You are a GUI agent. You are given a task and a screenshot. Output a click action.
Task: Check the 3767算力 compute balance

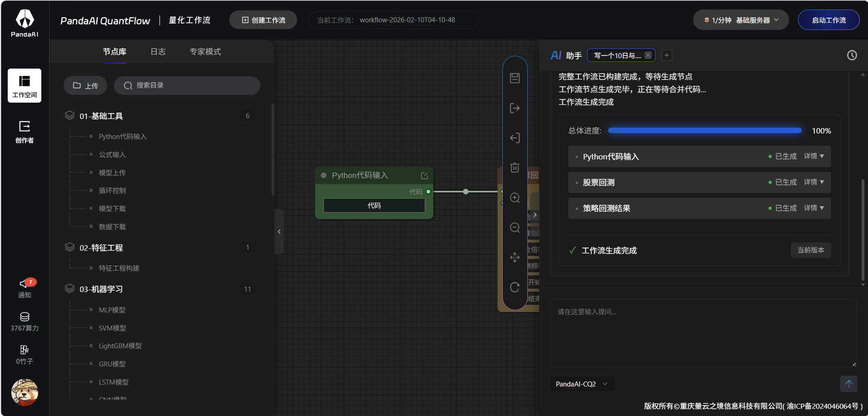tap(25, 322)
